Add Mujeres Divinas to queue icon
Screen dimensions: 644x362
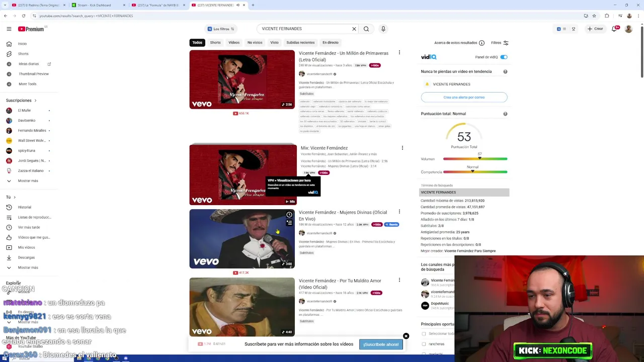coord(289,223)
